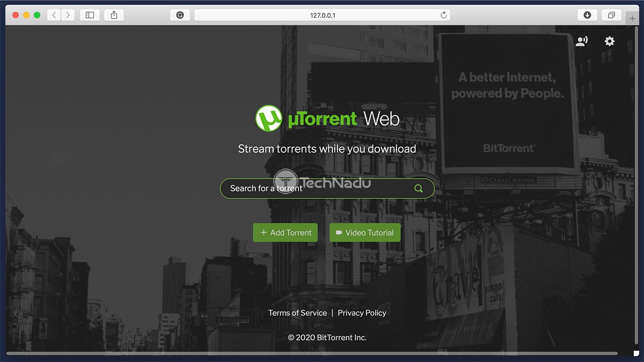The image size is (644, 362).
Task: Open the Video Tutorial button
Action: point(365,233)
